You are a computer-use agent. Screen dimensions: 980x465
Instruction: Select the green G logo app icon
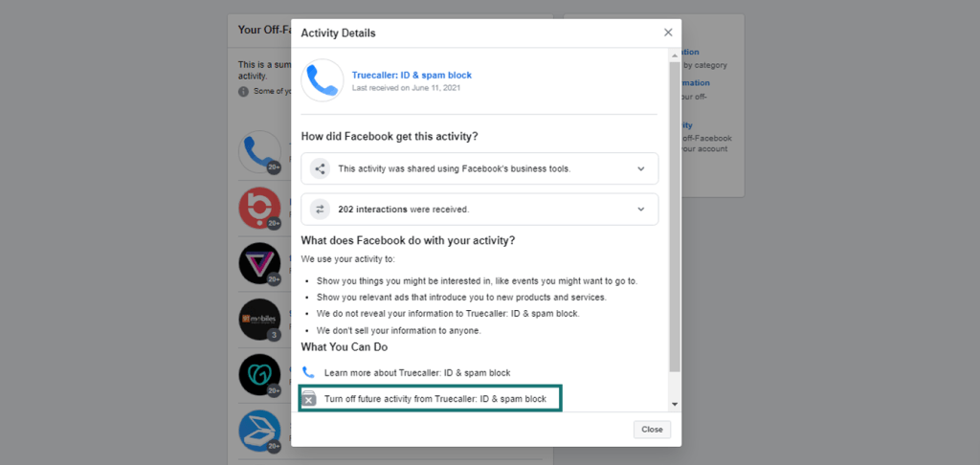(260, 375)
